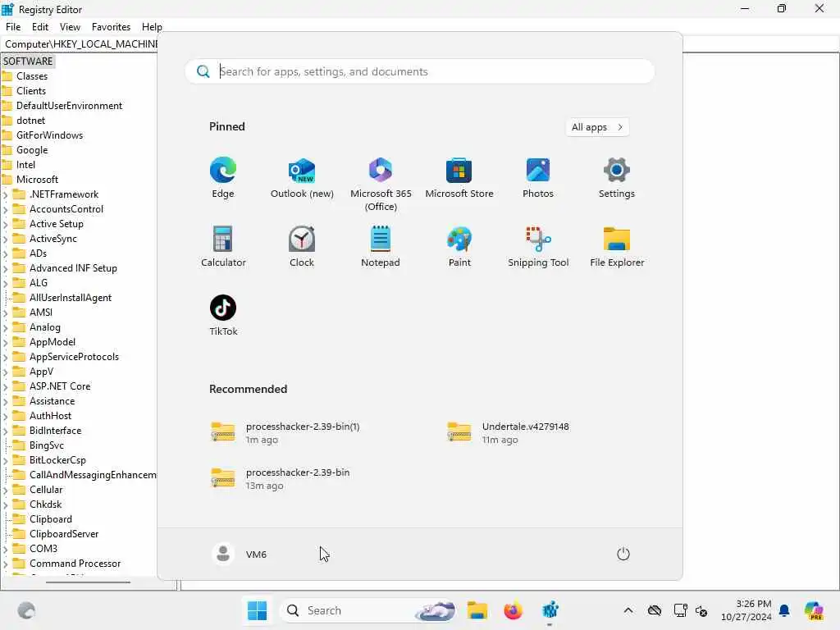Expand the Advanced INF Setup key
The width and height of the screenshot is (840, 630).
6,268
